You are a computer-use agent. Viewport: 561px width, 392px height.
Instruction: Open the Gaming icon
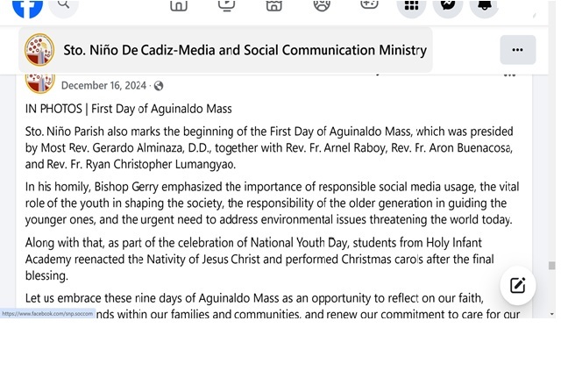point(369,6)
